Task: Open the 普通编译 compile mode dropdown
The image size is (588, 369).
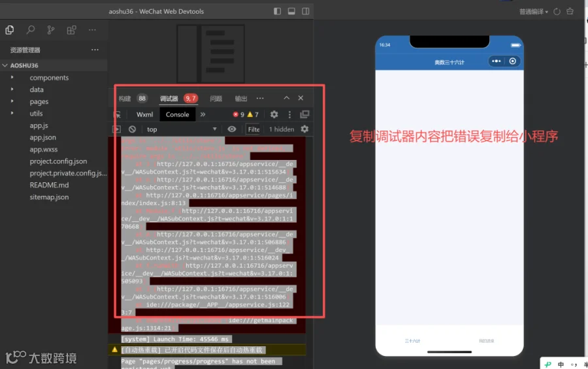Action: tap(533, 12)
